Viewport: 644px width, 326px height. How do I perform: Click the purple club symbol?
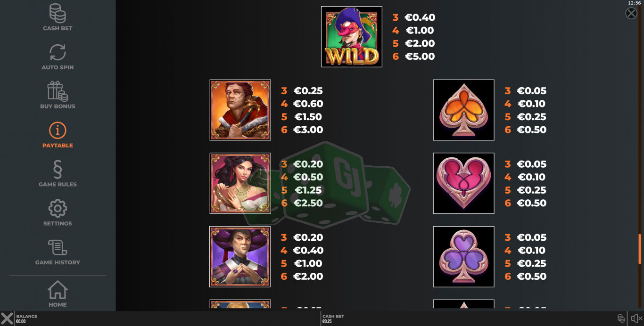coord(463,257)
